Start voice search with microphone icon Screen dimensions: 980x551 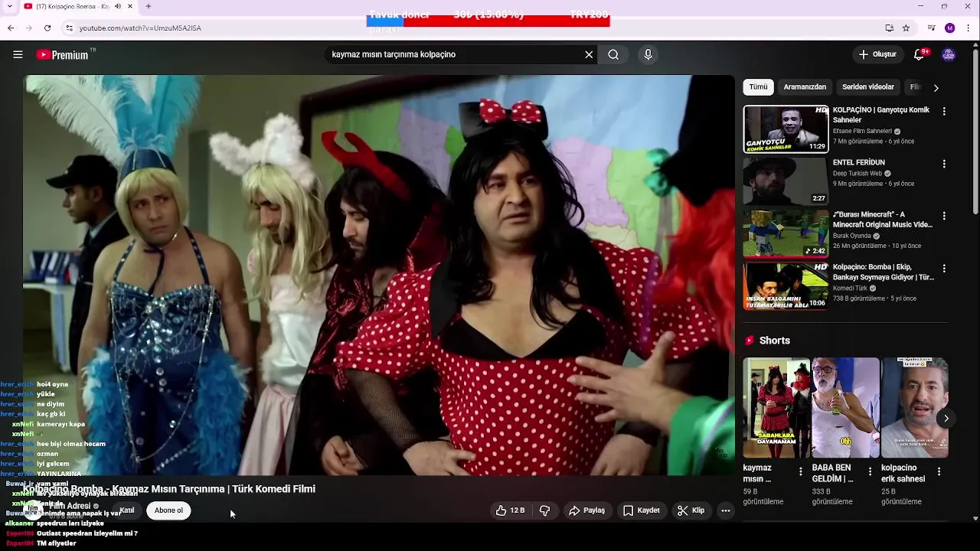(x=648, y=54)
